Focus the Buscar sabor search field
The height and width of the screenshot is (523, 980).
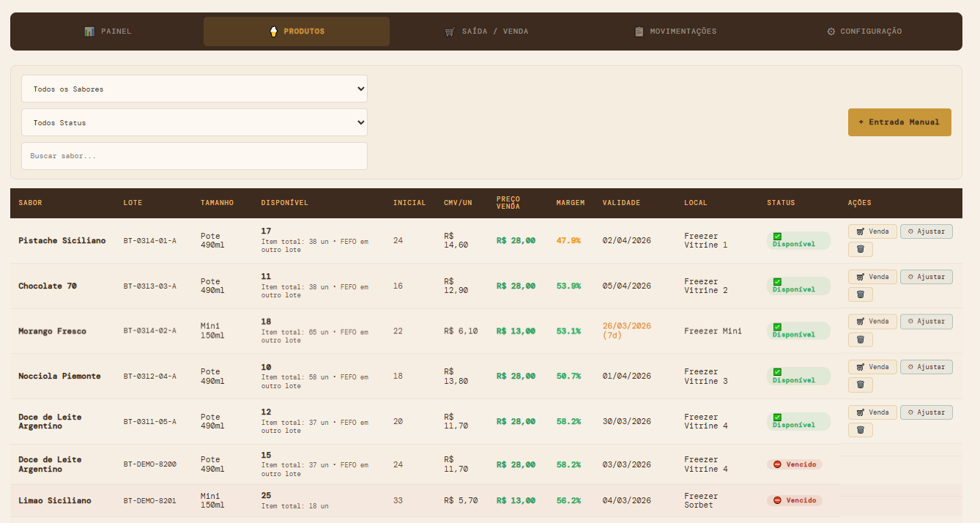pyautogui.click(x=194, y=156)
